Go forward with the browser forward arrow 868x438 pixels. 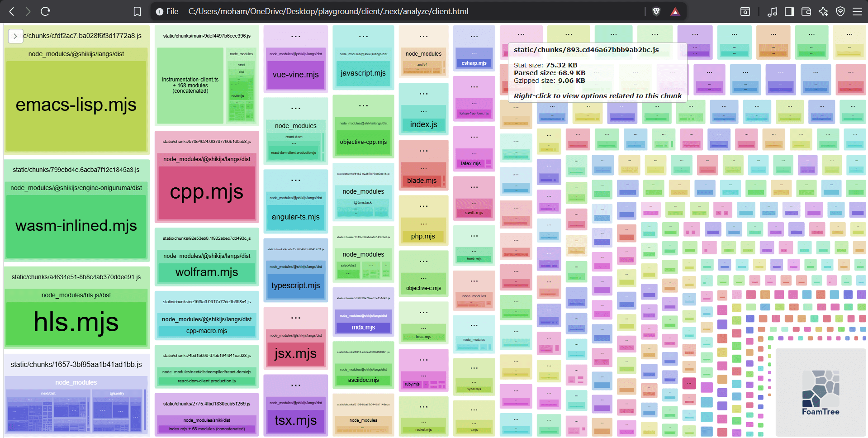(28, 11)
